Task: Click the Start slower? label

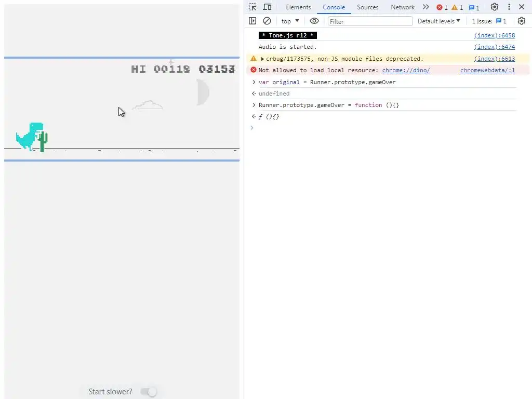Action: [110, 392]
